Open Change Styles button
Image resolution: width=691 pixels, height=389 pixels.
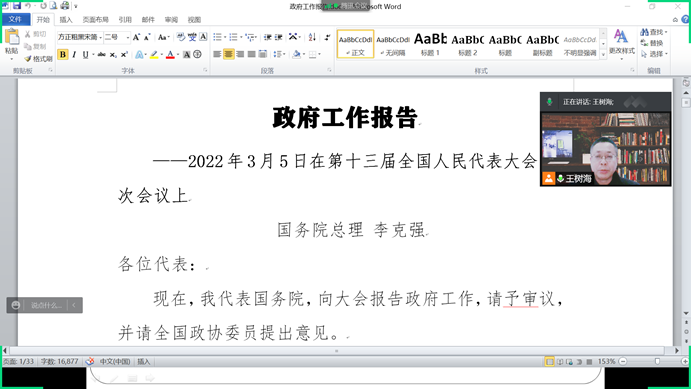pyautogui.click(x=621, y=43)
